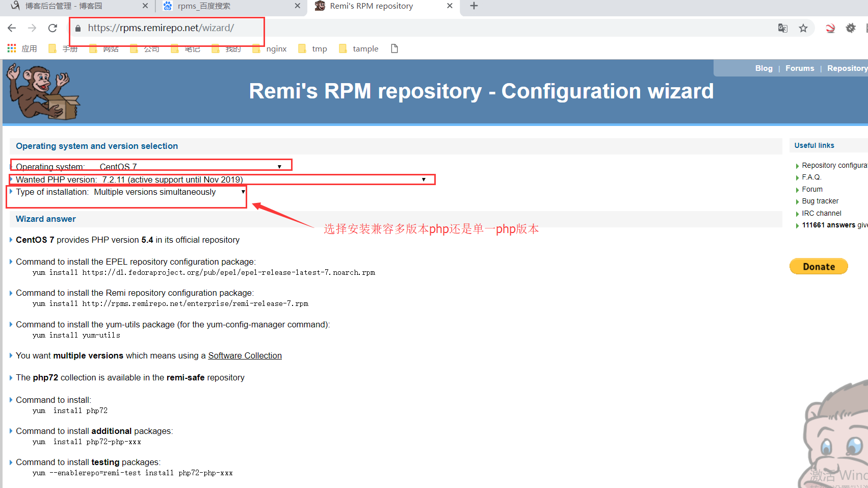Click the remi-test enablerepo command

pos(133,473)
